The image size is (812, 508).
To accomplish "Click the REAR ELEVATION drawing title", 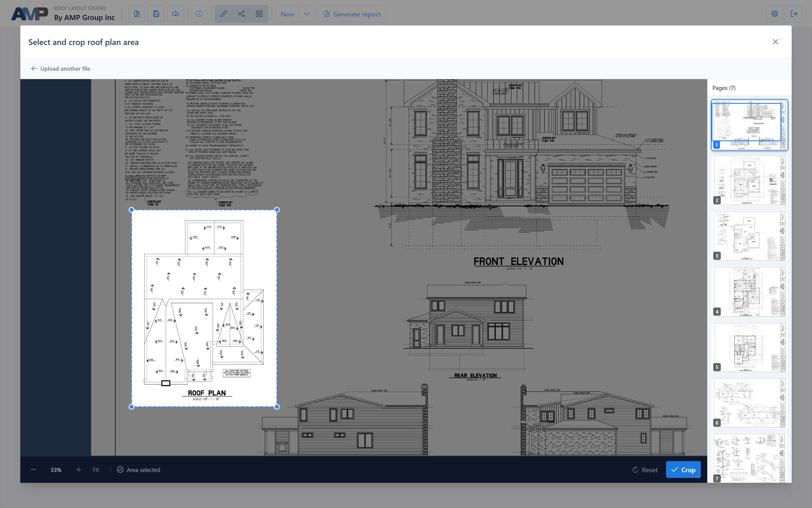I will coord(475,376).
